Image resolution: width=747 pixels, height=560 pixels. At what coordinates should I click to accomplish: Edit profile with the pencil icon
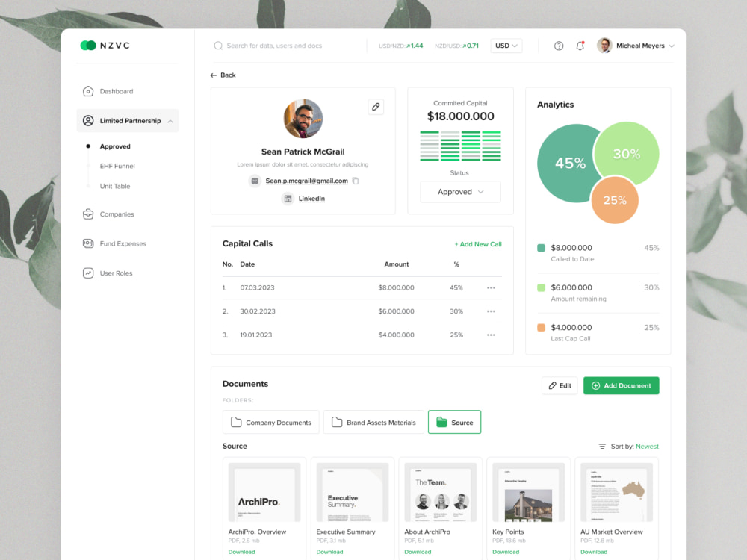376,107
